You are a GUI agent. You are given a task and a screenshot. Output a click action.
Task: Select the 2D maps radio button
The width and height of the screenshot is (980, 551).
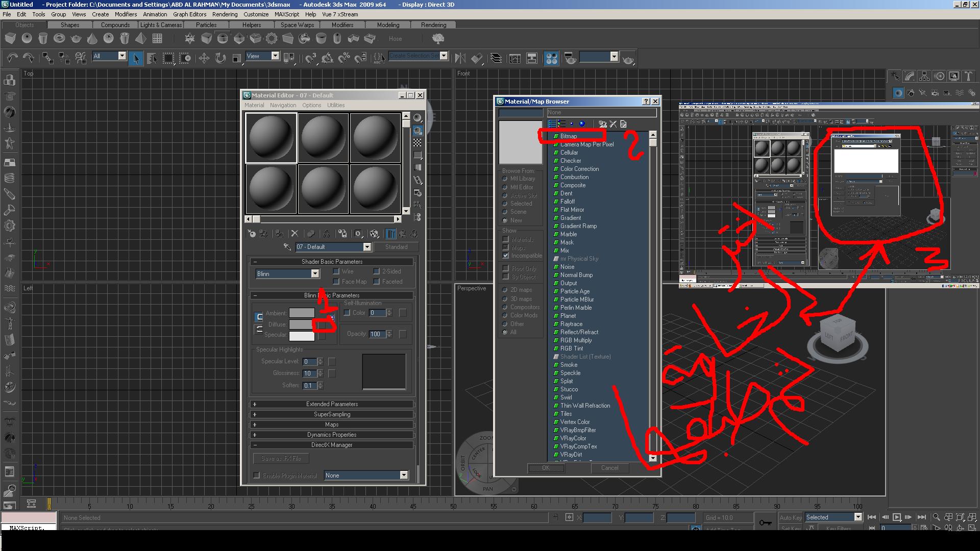pyautogui.click(x=505, y=290)
